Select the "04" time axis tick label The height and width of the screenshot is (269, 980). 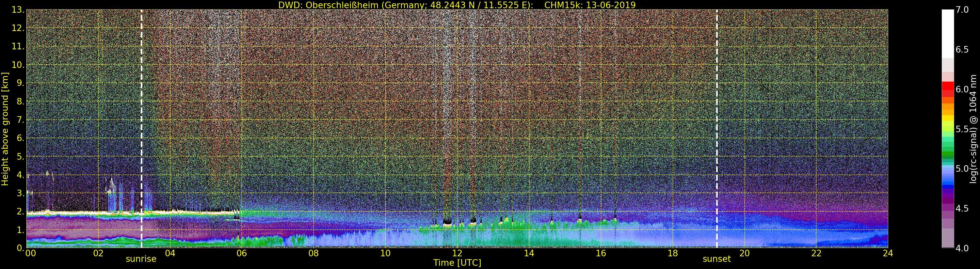pos(170,253)
